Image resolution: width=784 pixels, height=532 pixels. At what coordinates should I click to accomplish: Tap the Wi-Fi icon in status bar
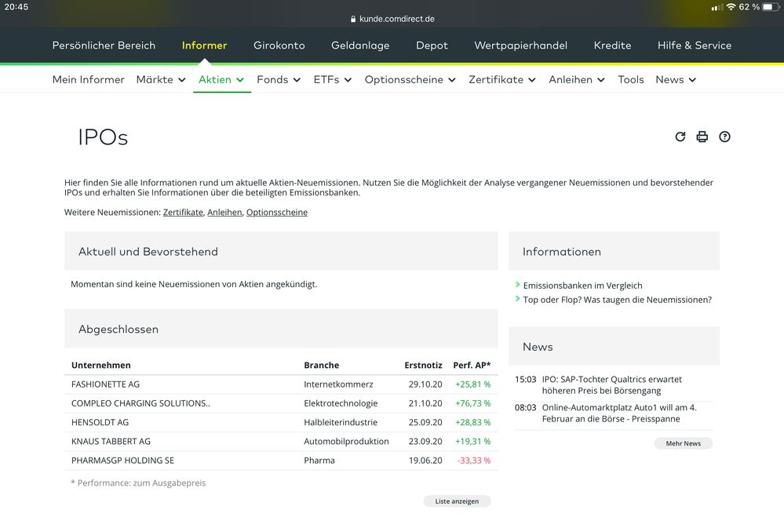coord(731,7)
